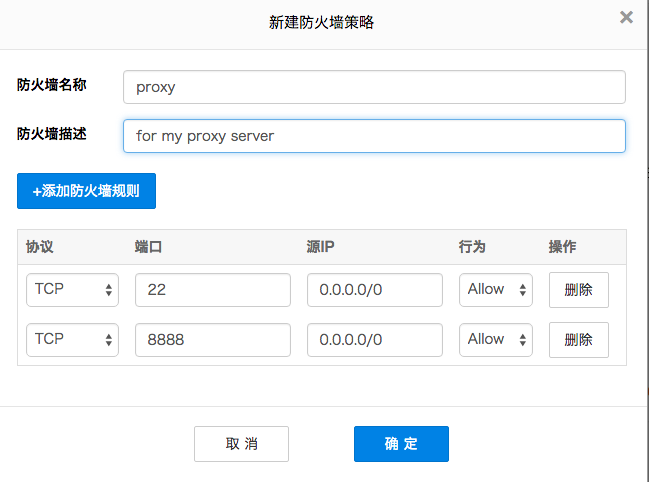The height and width of the screenshot is (482, 649).
Task: Click the 防火墙名称 label
Action: click(52, 85)
